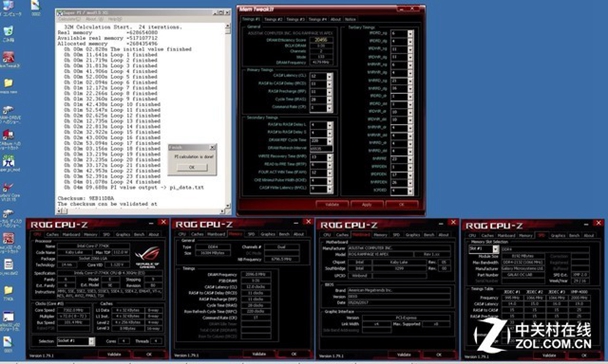Viewport: 608px width, 364px height.
Task: Switch to Timings #3 tab in Mem TweakIt
Action: (295, 19)
